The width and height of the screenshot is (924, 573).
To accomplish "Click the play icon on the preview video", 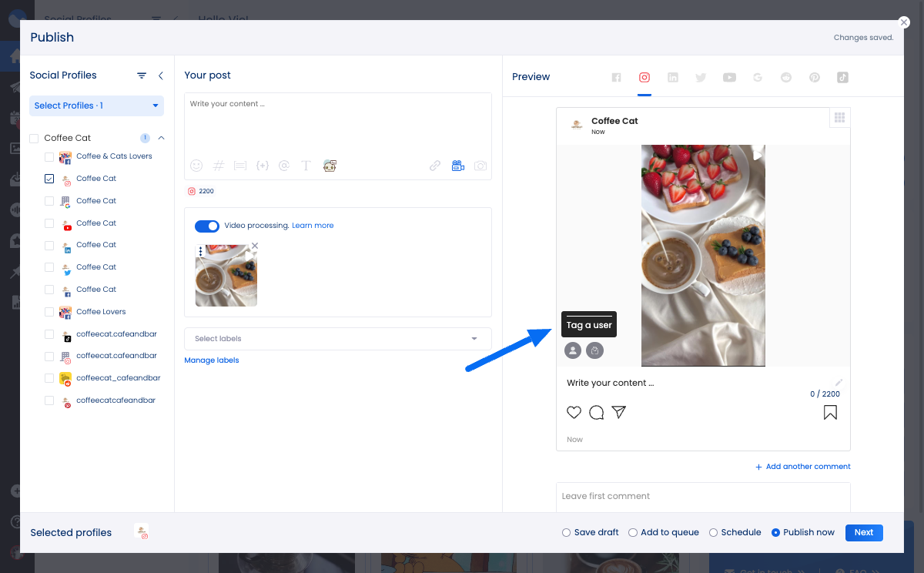I will tap(757, 156).
